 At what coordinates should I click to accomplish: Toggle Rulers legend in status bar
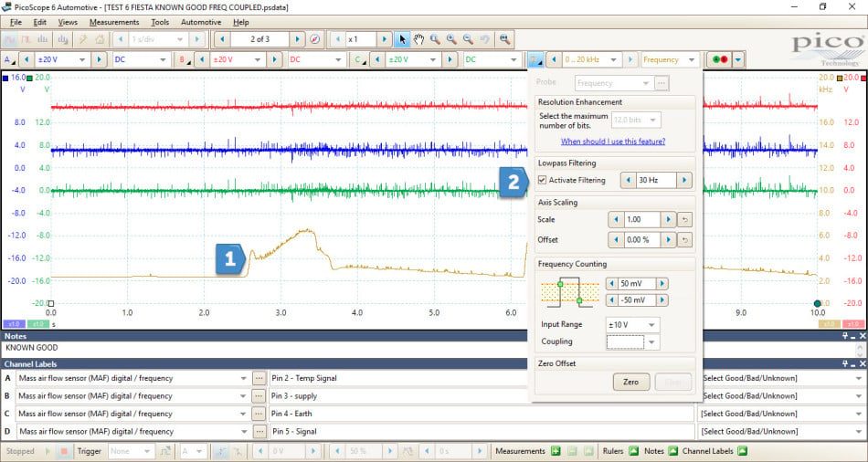pos(634,451)
